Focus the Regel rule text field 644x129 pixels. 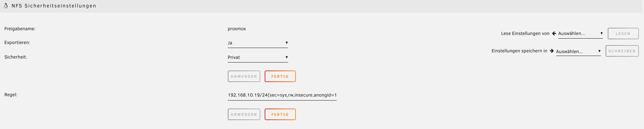282,95
